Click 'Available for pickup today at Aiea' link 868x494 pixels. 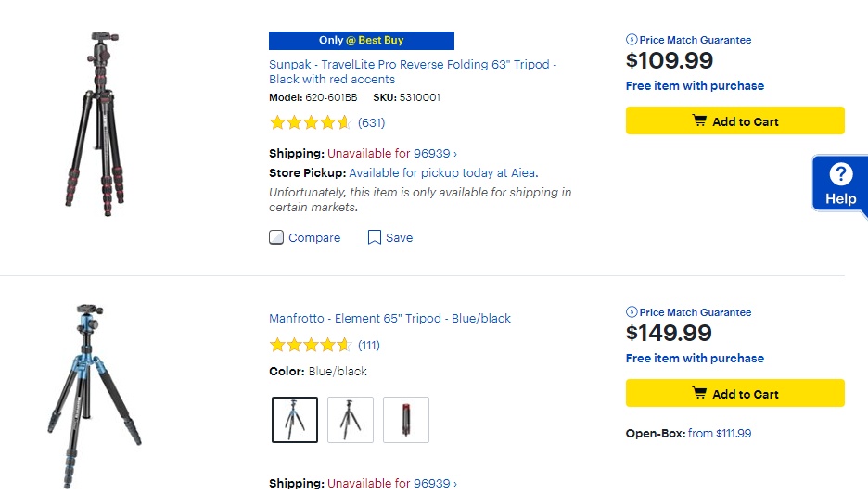pyautogui.click(x=443, y=173)
